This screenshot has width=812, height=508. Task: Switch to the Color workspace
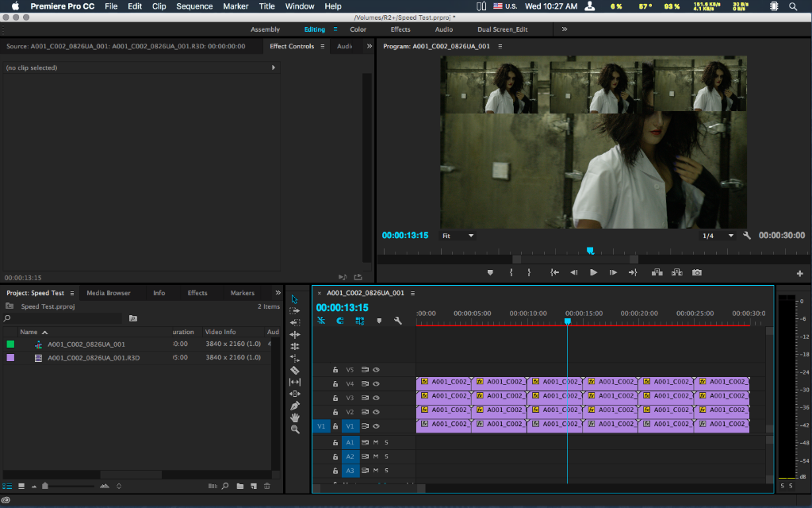tap(358, 29)
